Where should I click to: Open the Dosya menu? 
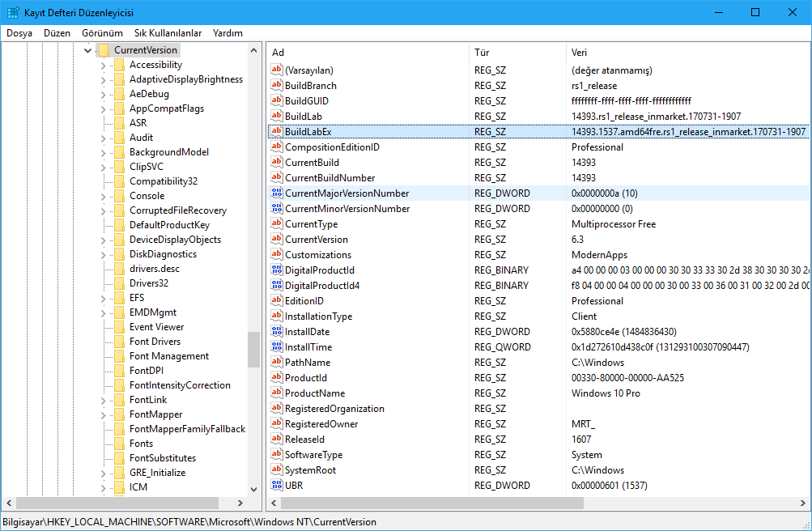tap(19, 33)
